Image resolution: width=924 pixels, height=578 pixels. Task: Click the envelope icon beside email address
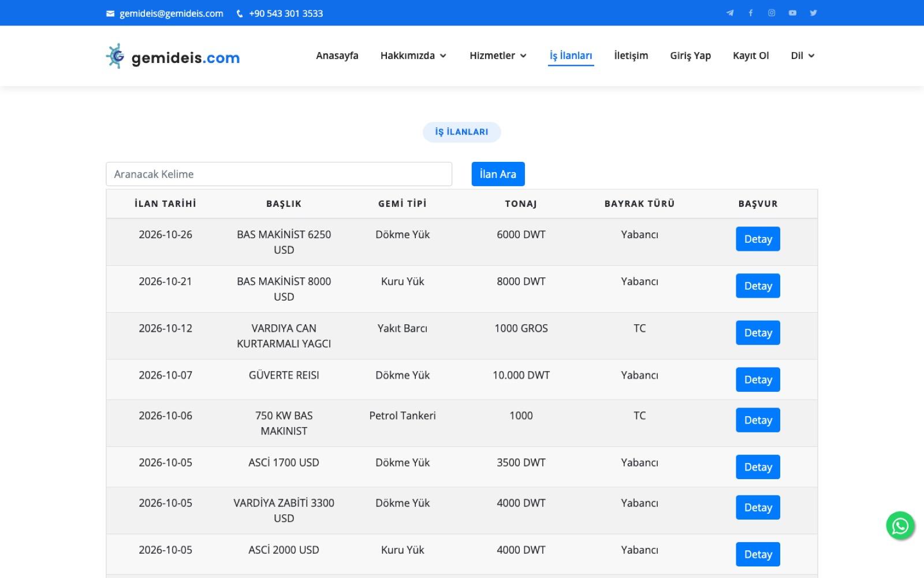click(x=110, y=14)
